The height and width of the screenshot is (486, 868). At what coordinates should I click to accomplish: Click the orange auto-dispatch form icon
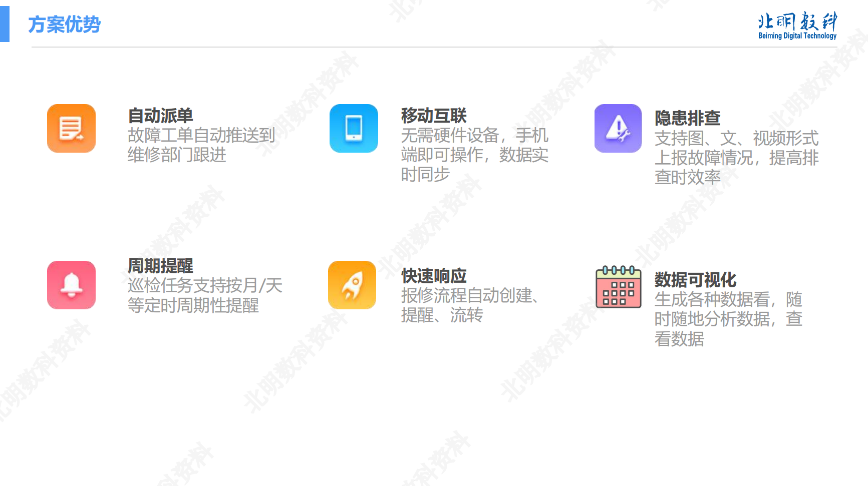click(71, 128)
